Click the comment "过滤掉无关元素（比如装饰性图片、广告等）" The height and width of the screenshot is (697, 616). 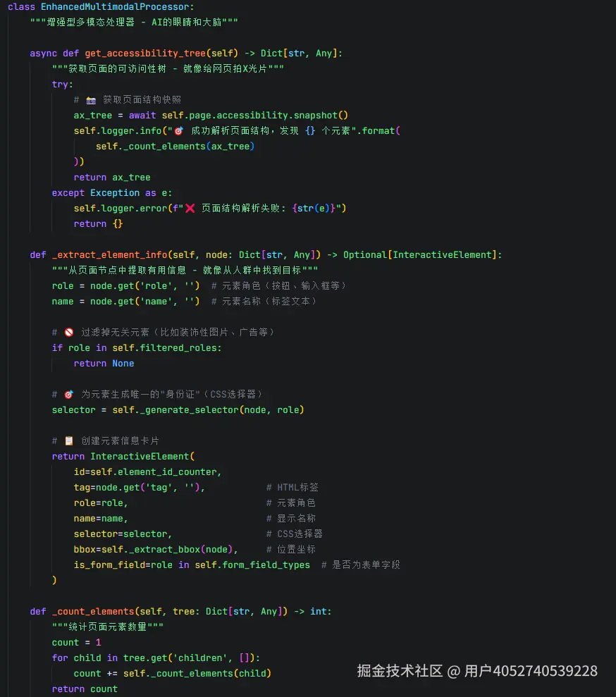click(178, 333)
